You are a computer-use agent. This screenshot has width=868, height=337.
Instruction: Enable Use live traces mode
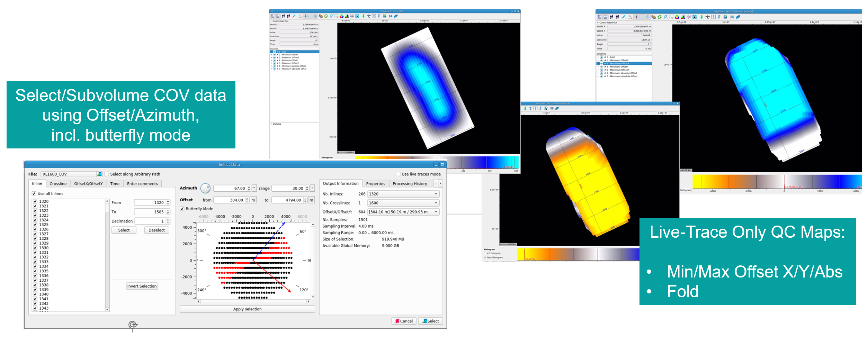point(398,174)
